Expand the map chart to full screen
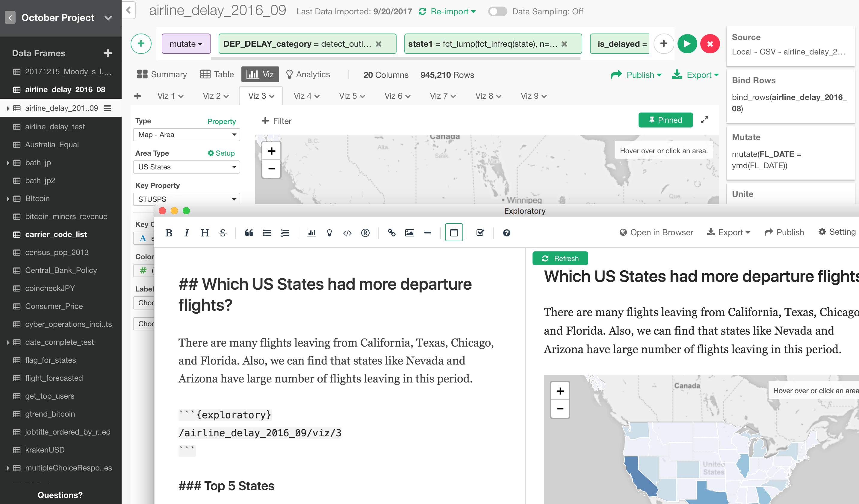This screenshot has height=504, width=859. coord(704,120)
